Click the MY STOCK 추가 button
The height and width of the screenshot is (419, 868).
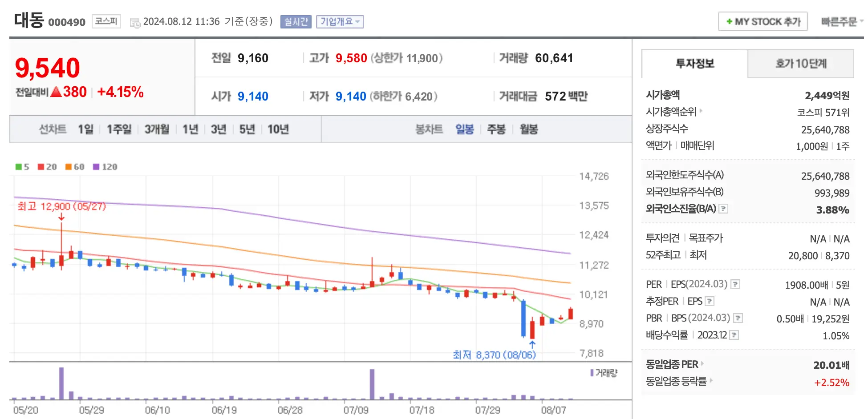click(x=763, y=21)
